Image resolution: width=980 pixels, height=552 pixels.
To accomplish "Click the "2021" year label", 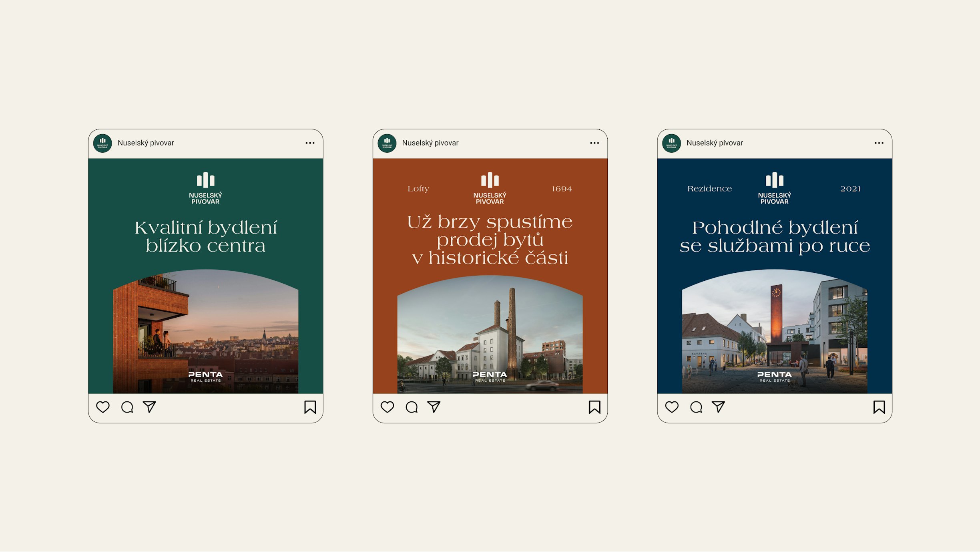I will point(850,189).
